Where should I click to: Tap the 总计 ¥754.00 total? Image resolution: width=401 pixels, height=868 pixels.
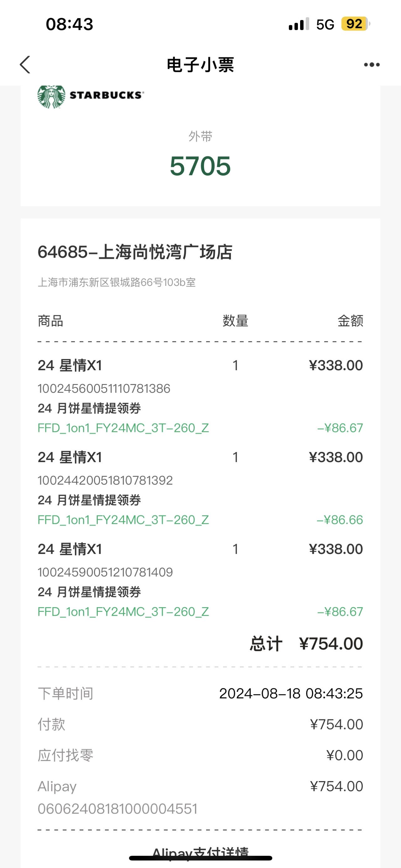pyautogui.click(x=306, y=644)
